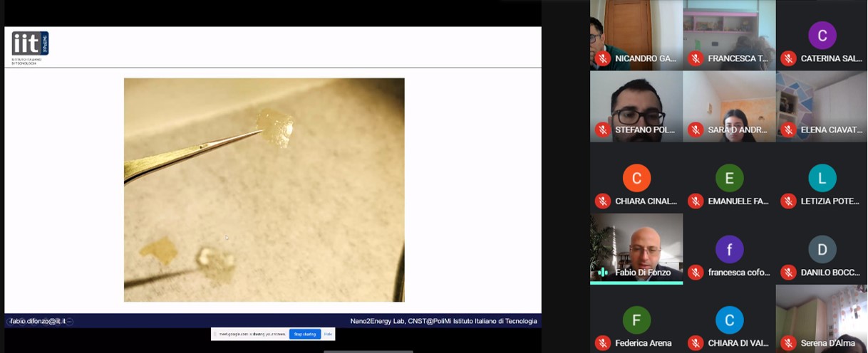Click Francesca T's muted microphone icon
Screen dimensions: 868x353
coord(696,58)
